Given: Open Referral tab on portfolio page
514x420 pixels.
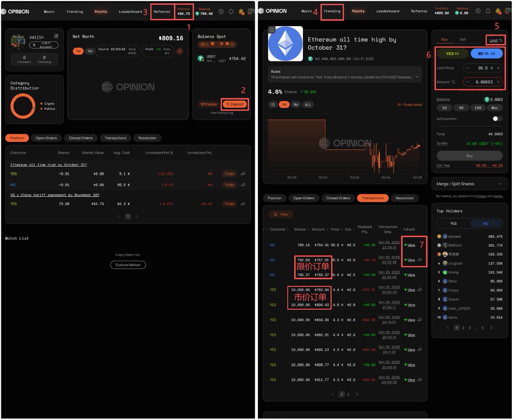Looking at the screenshot, I should coord(162,12).
